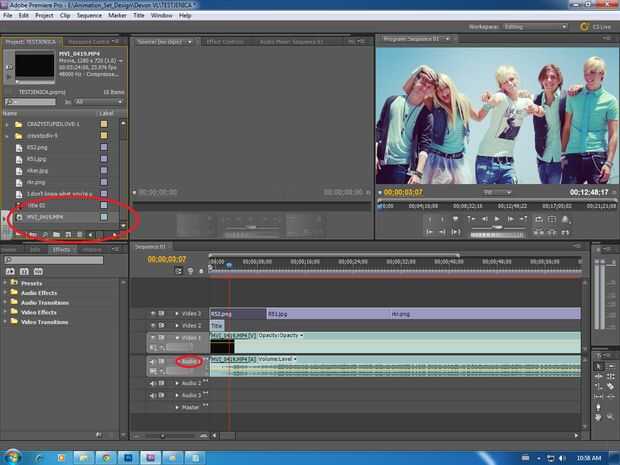Expand the CRAZYSTUPIDLOVE-1 folder
Screen dimensions: 620x465
(x=7, y=124)
